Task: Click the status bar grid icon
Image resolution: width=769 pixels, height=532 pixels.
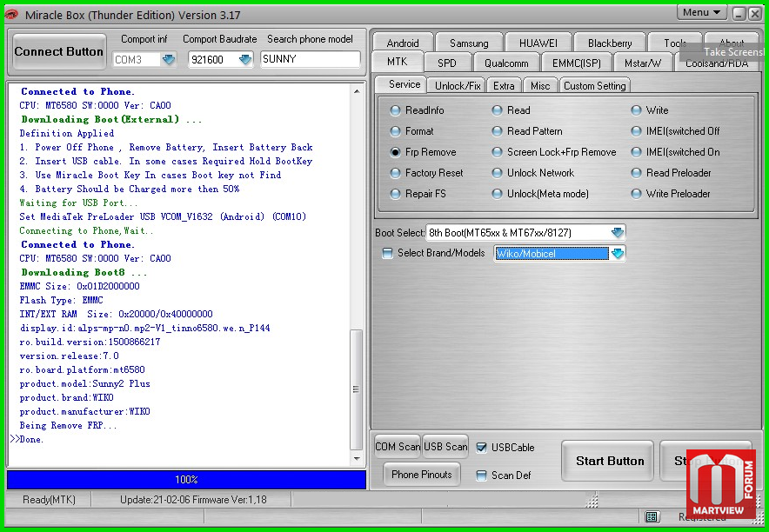Action: (x=652, y=516)
